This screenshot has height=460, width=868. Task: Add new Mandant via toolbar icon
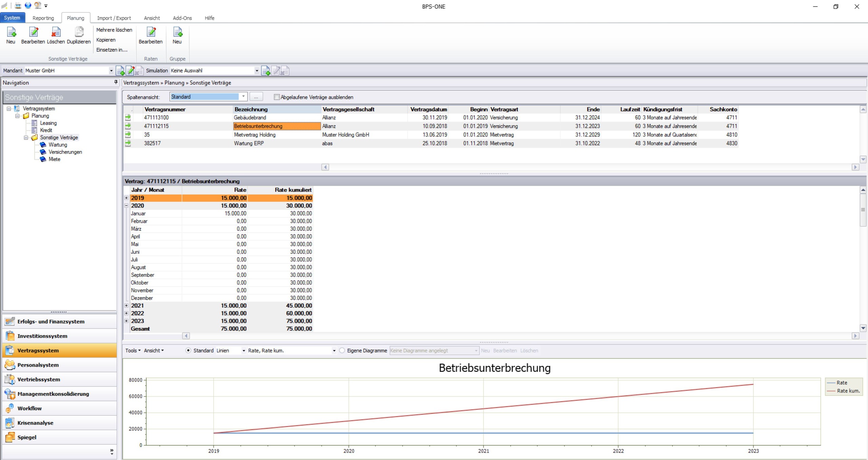click(x=120, y=71)
